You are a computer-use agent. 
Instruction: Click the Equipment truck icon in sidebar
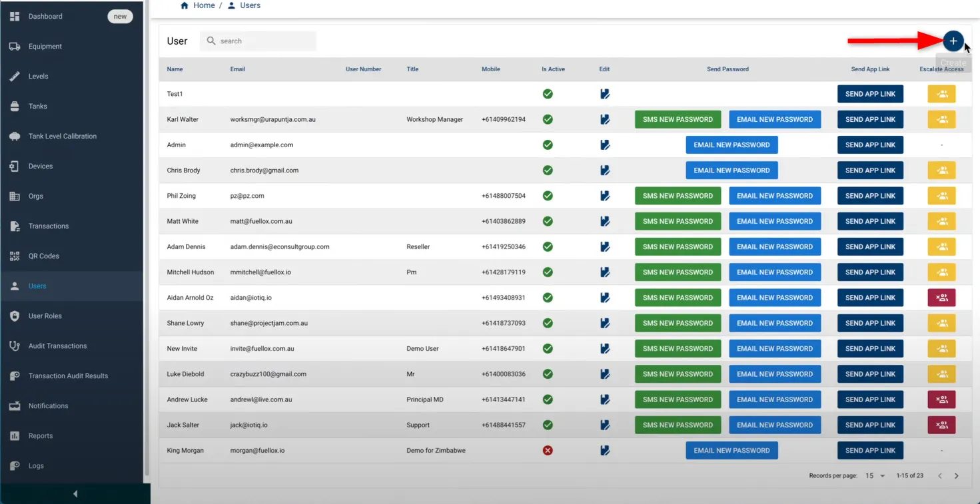click(x=15, y=47)
